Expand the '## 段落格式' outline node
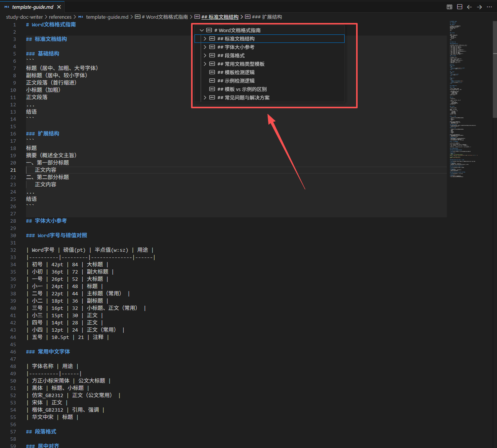The image size is (497, 448). click(x=205, y=55)
